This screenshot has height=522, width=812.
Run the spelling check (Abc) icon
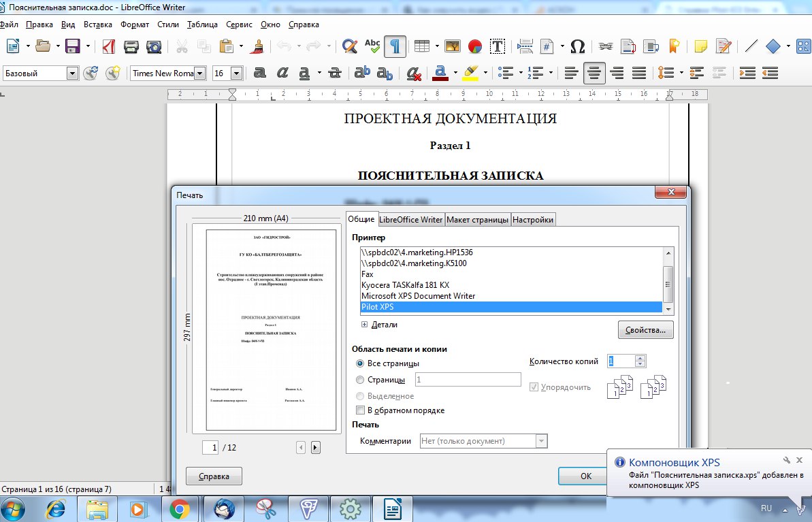[372, 46]
